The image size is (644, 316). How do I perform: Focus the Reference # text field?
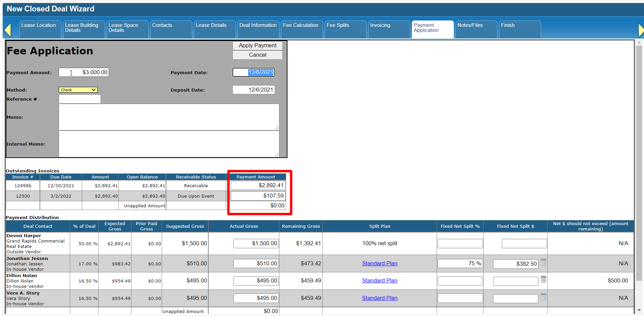coord(80,99)
